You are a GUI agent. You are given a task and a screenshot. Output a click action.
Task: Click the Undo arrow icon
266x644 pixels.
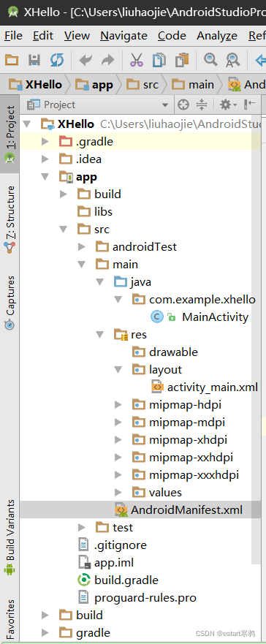(x=85, y=61)
